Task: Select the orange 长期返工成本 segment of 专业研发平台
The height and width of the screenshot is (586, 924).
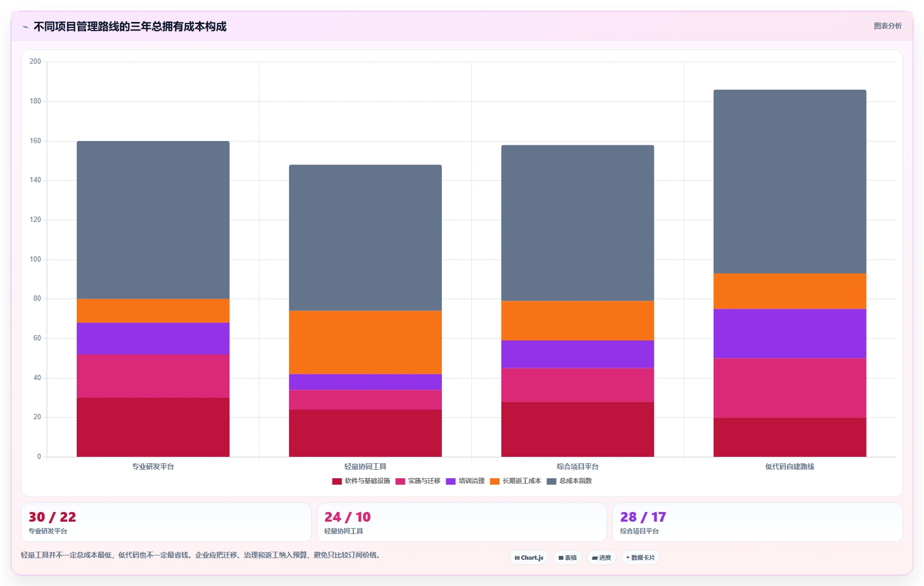Action: tap(153, 311)
